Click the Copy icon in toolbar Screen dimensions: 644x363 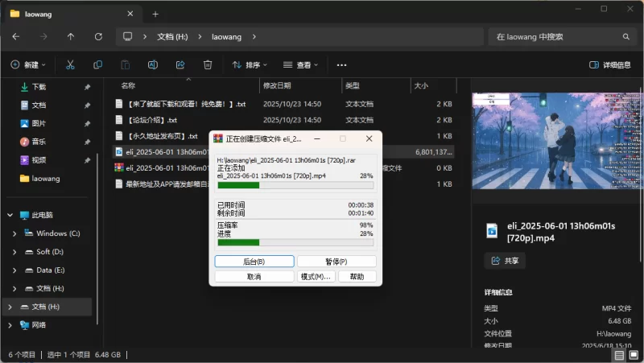pyautogui.click(x=97, y=64)
